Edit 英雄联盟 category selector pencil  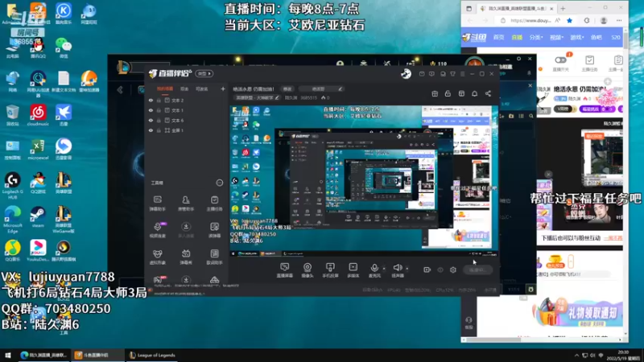click(x=277, y=97)
